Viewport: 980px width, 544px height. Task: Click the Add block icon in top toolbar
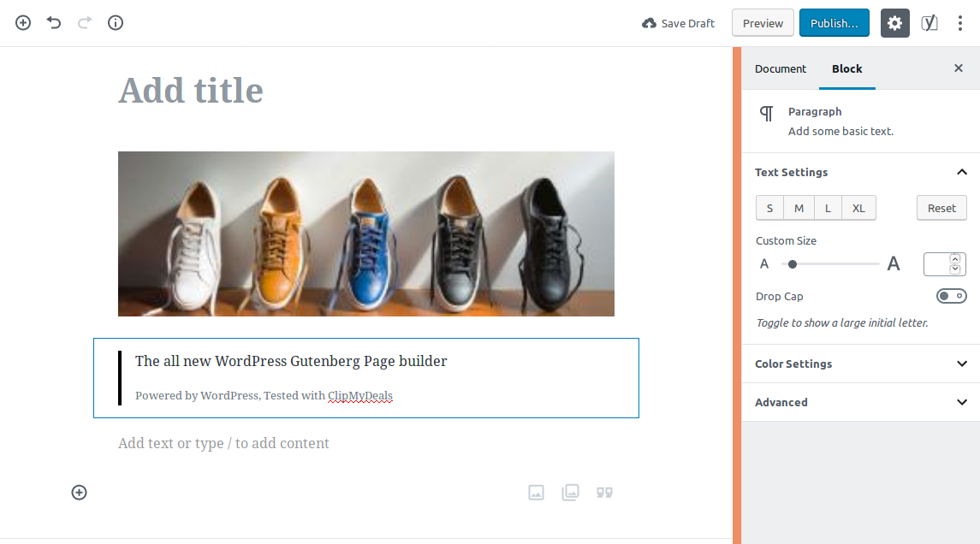pyautogui.click(x=23, y=23)
